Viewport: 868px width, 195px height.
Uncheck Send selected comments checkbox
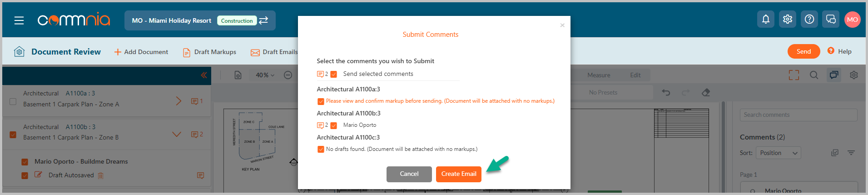point(334,74)
